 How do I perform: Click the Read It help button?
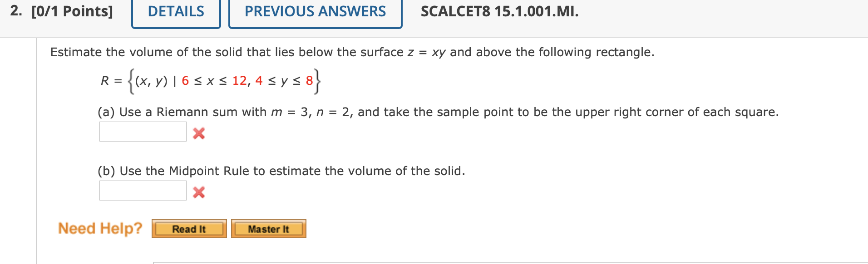click(x=189, y=229)
